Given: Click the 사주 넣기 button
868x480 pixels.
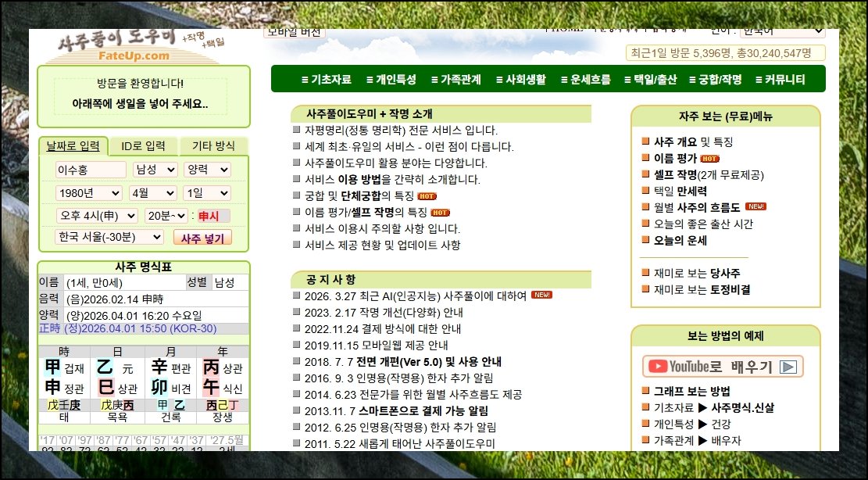Looking at the screenshot, I should click(x=202, y=238).
